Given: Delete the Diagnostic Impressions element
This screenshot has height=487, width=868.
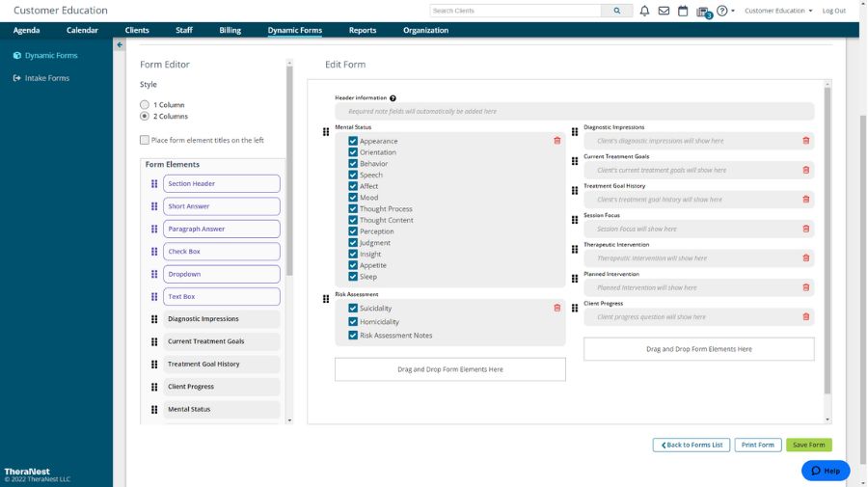Looking at the screenshot, I should (806, 141).
